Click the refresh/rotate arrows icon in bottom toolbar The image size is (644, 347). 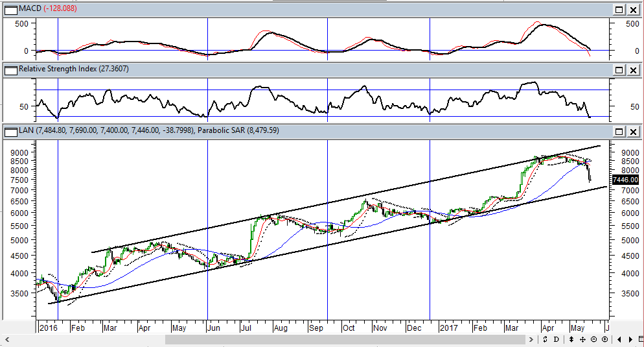[x=545, y=339]
